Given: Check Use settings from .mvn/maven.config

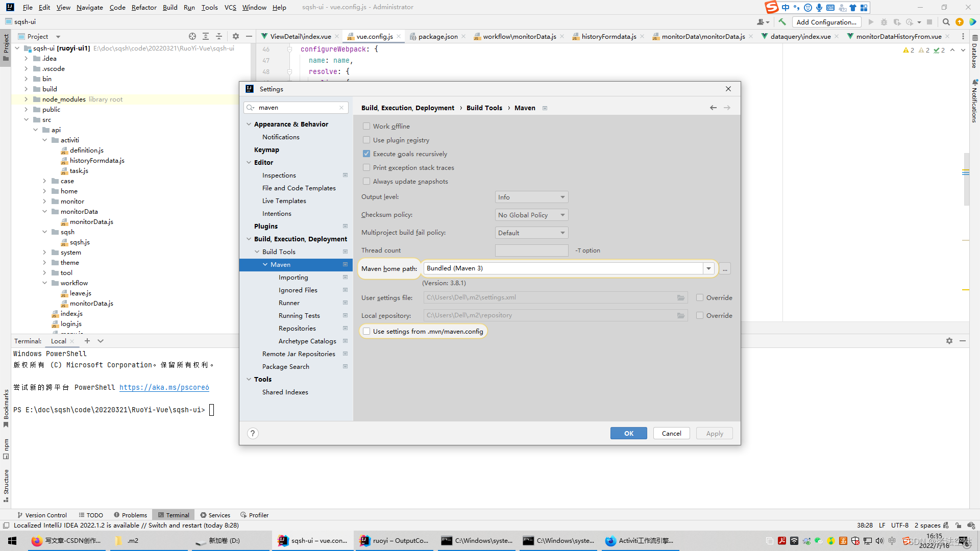Looking at the screenshot, I should click(366, 331).
